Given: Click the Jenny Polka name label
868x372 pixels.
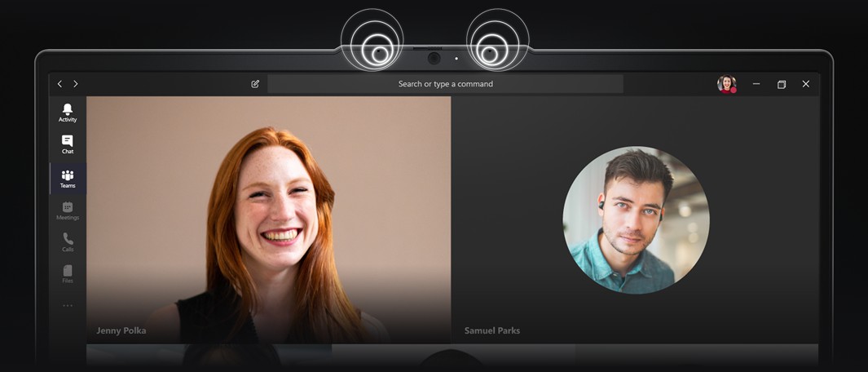Looking at the screenshot, I should click(x=121, y=330).
